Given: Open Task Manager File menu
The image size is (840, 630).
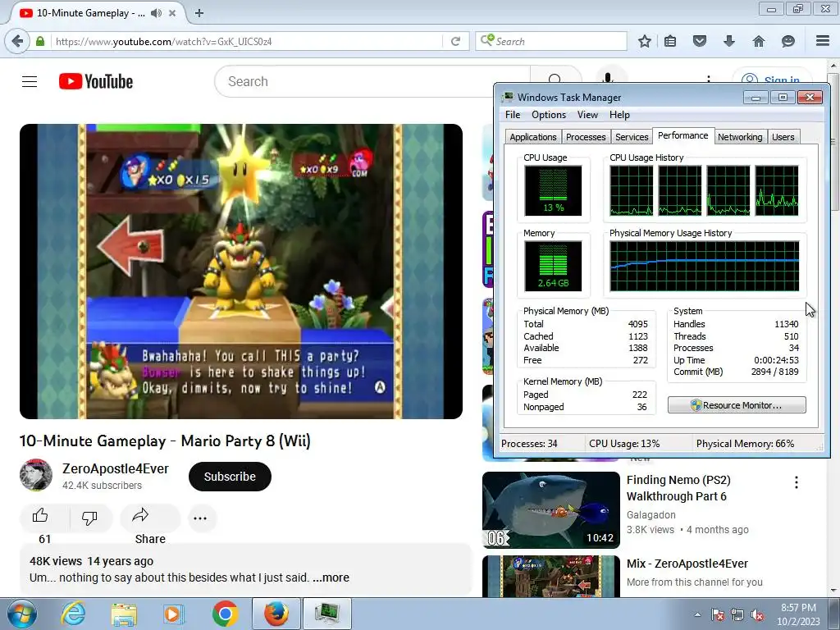Looking at the screenshot, I should (513, 115).
